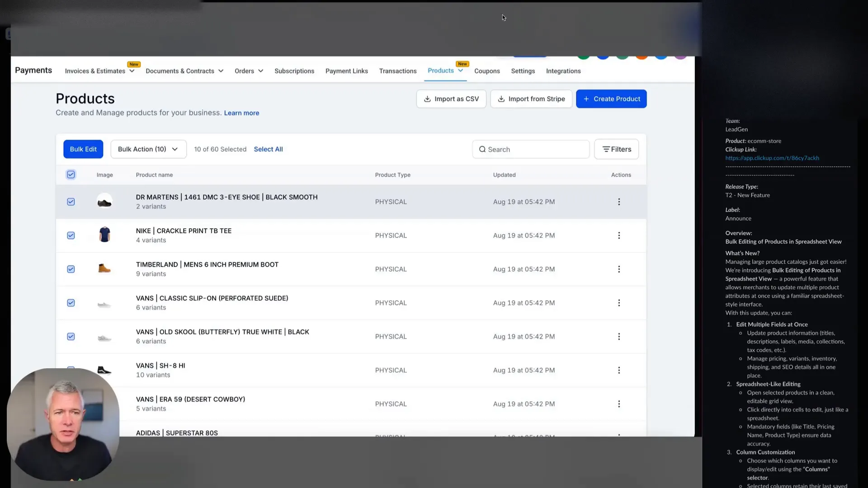Open actions menu for VANS ERA 59 row
Image resolution: width=868 pixels, height=488 pixels.
coord(619,404)
